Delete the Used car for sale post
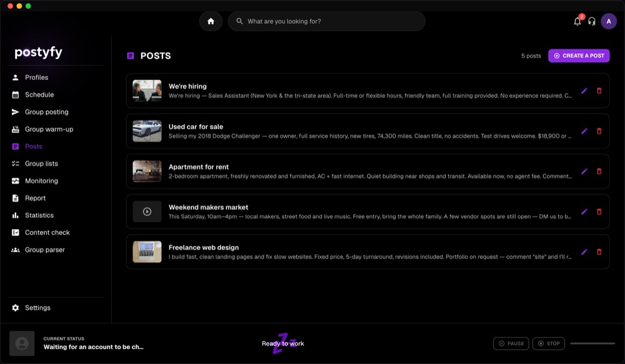The height and width of the screenshot is (364, 625). [x=599, y=131]
